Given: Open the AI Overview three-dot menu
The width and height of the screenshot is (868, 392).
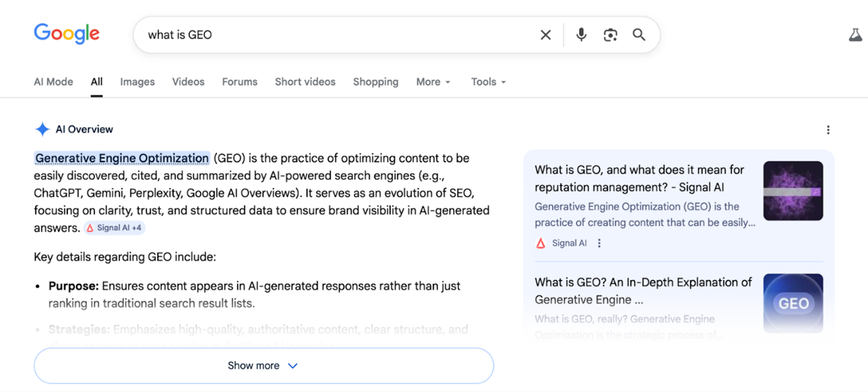Looking at the screenshot, I should pyautogui.click(x=828, y=129).
